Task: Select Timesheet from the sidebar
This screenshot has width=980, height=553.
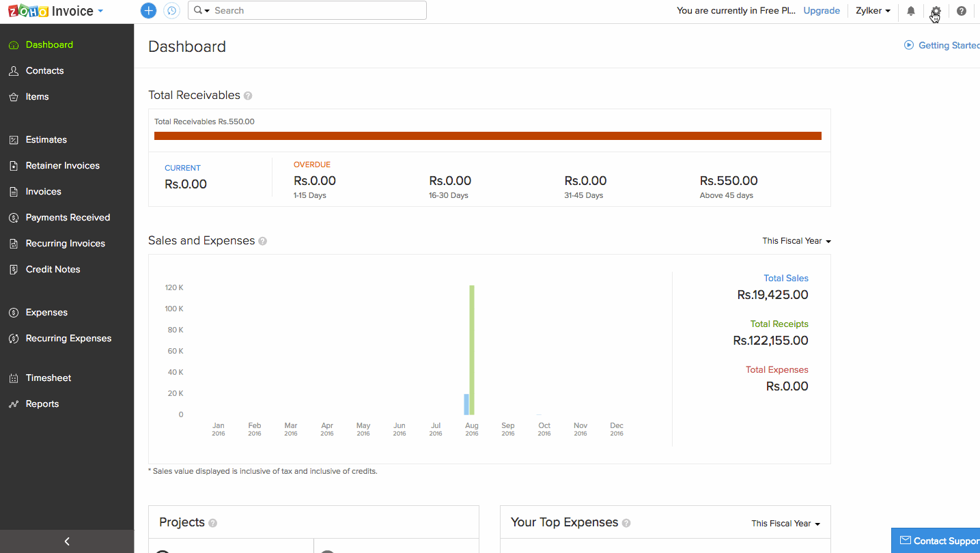Action: 48,378
